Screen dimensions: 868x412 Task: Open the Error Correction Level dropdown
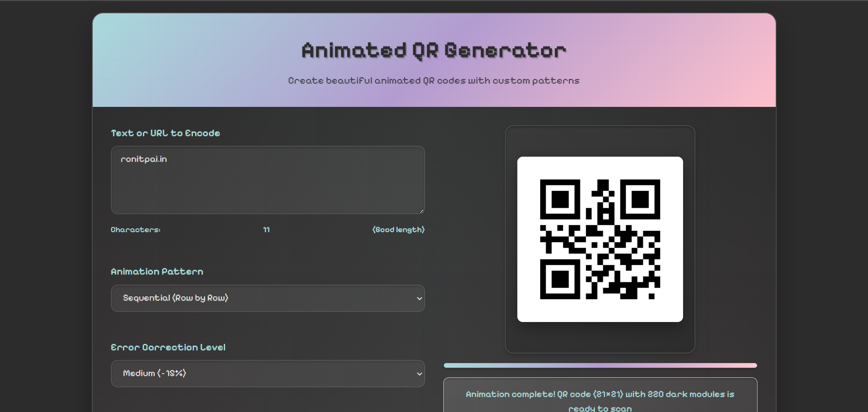pos(268,374)
